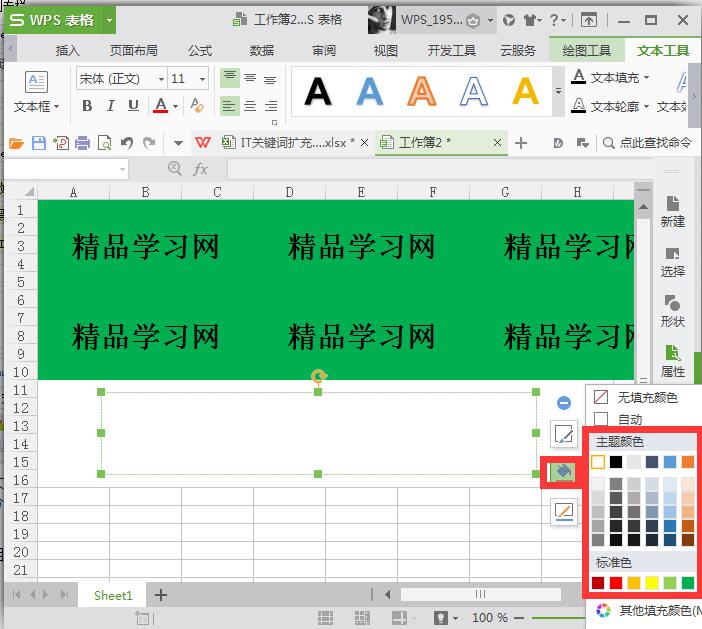Image resolution: width=702 pixels, height=629 pixels.
Task: Click the blue minus layout floating button
Action: [x=564, y=403]
